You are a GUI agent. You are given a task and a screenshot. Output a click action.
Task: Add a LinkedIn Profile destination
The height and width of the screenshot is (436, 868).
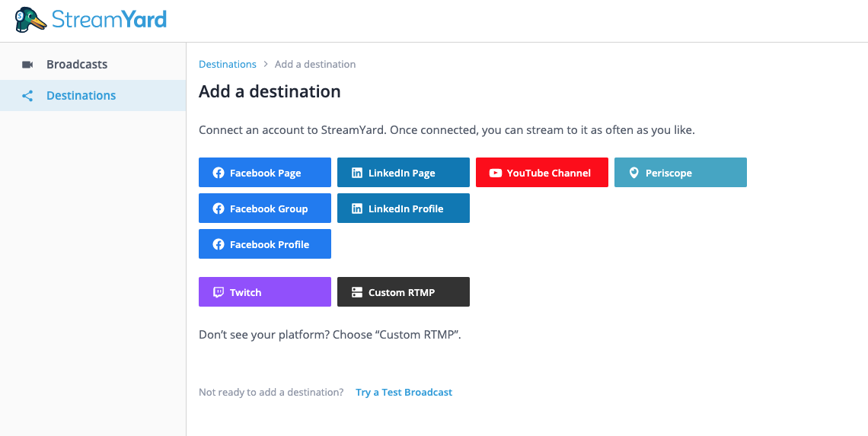click(404, 208)
